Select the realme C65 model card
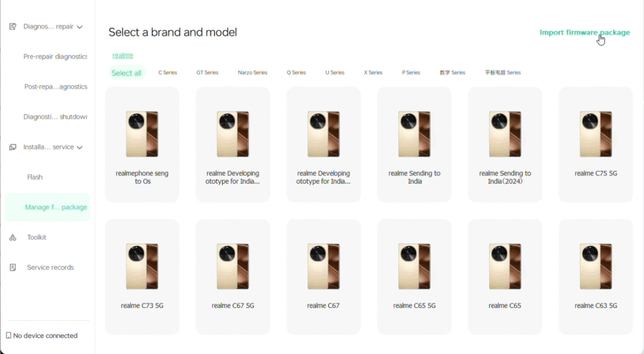 click(x=505, y=277)
